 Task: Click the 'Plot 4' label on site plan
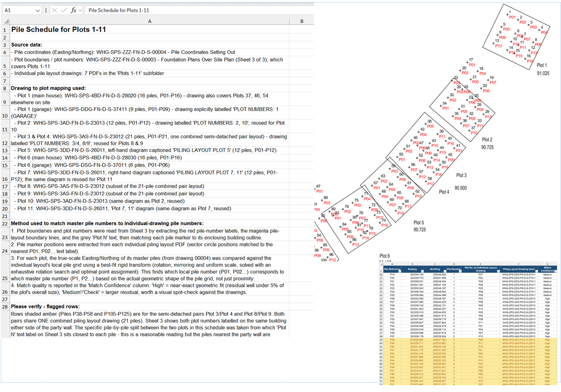pos(444,192)
